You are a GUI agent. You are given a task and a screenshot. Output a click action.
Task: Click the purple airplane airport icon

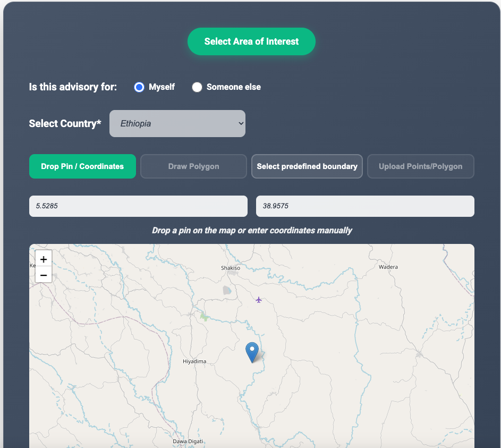pyautogui.click(x=259, y=300)
